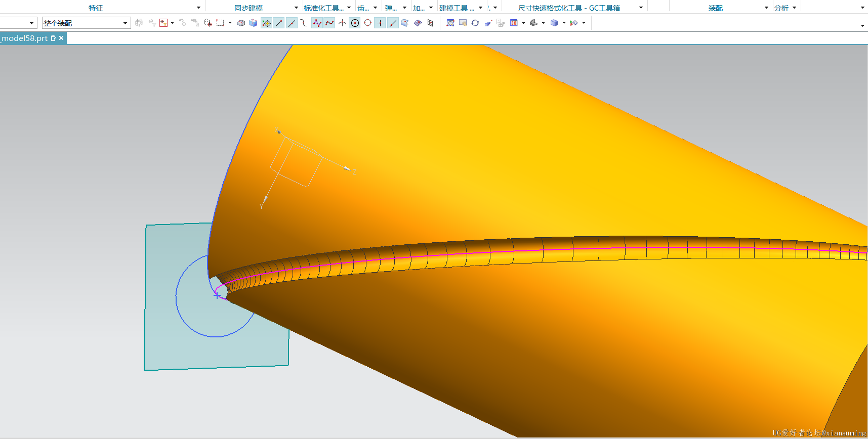The height and width of the screenshot is (439, 868).
Task: Click the grid snap icon
Action: click(x=430, y=23)
